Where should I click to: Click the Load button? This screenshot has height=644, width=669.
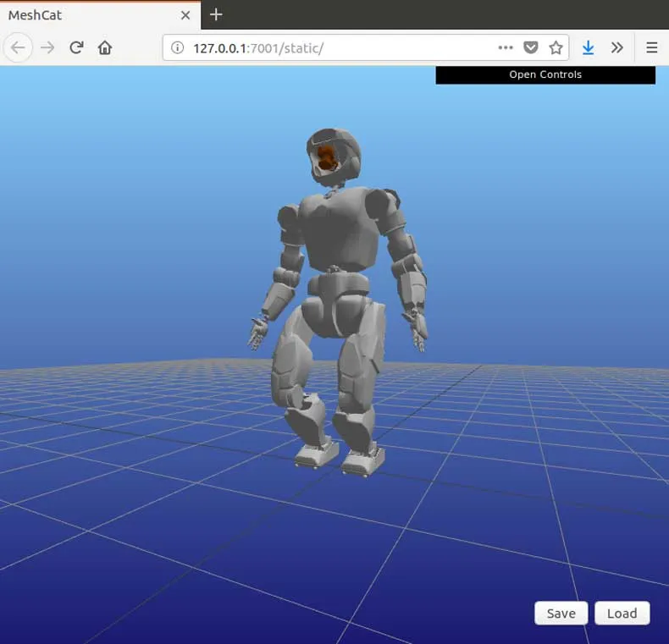pos(622,614)
